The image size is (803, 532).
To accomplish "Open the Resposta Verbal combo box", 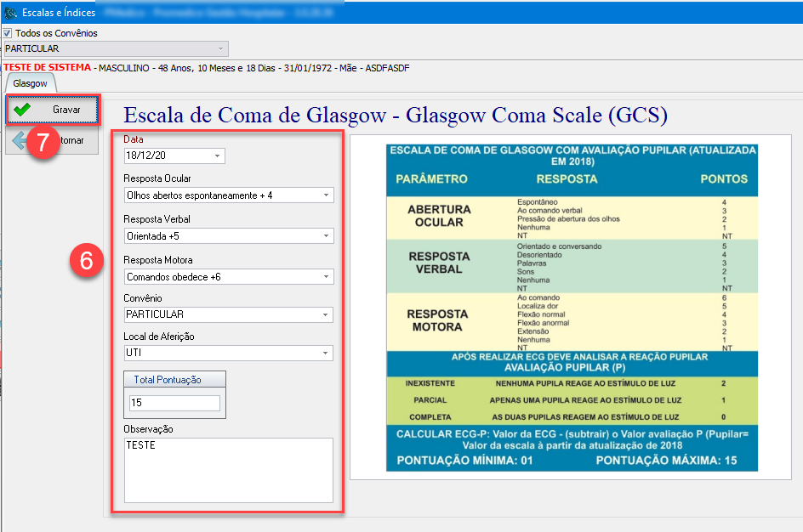I will pyautogui.click(x=327, y=236).
